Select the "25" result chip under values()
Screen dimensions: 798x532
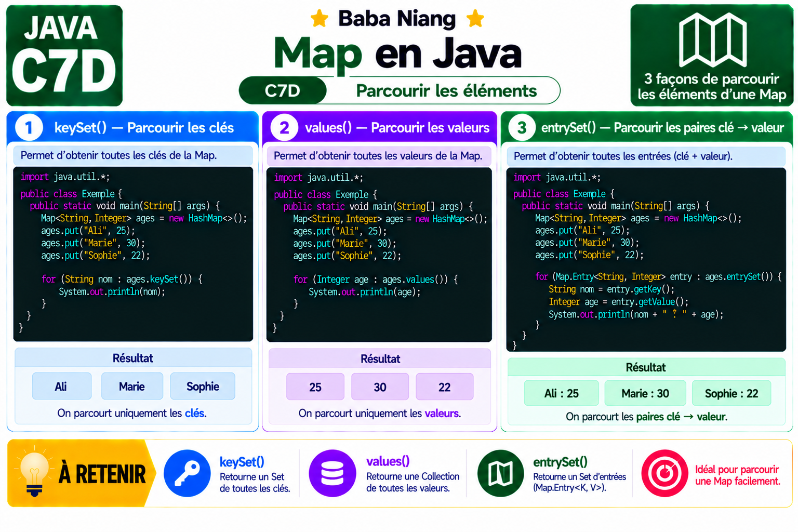tap(315, 387)
